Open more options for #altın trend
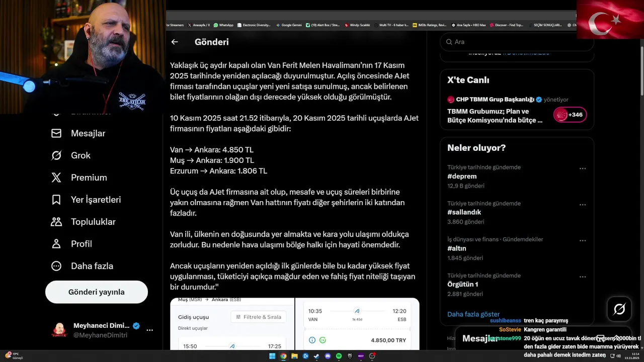This screenshot has width=644, height=362. (x=583, y=241)
